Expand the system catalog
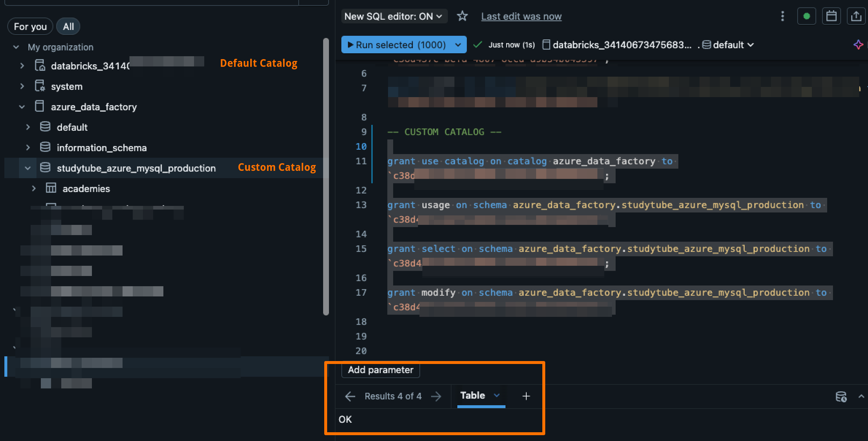The height and width of the screenshot is (441, 868). 22,87
